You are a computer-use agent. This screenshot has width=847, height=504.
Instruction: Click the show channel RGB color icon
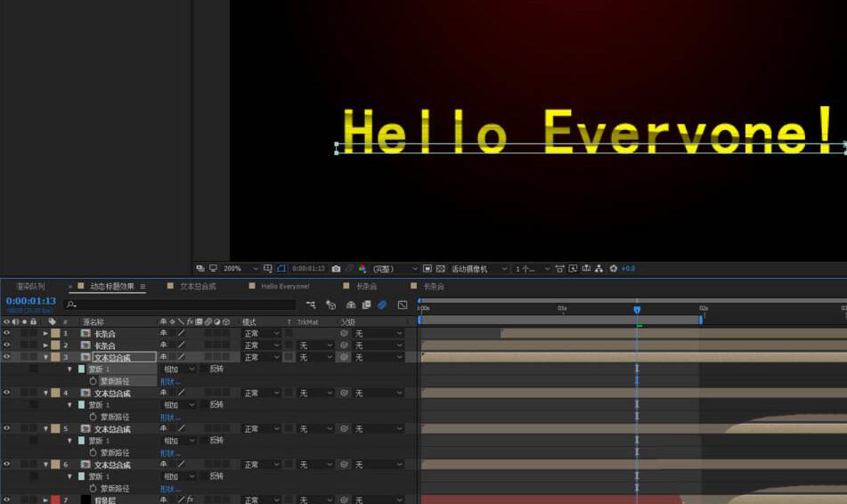click(x=362, y=268)
